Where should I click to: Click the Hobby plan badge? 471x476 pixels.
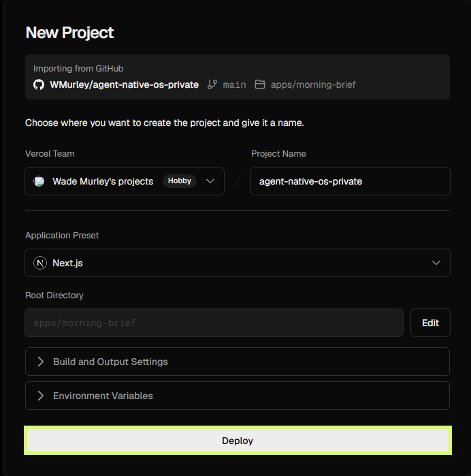coord(180,181)
